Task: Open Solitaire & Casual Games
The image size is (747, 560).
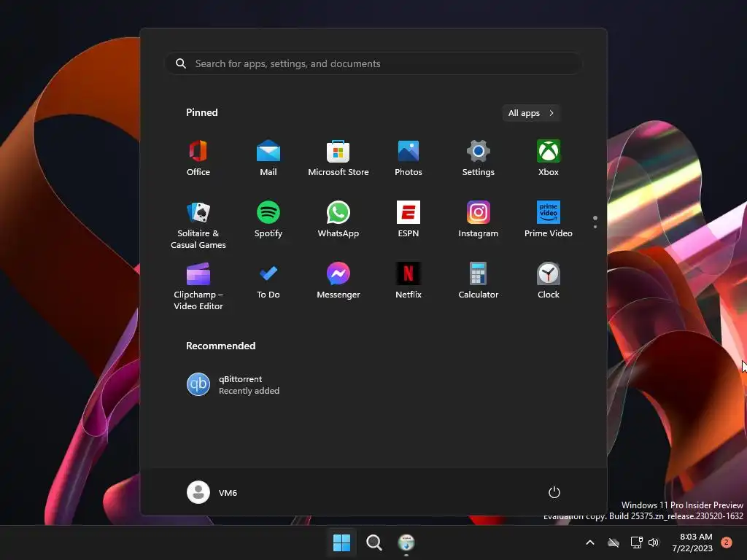Action: pos(198,225)
